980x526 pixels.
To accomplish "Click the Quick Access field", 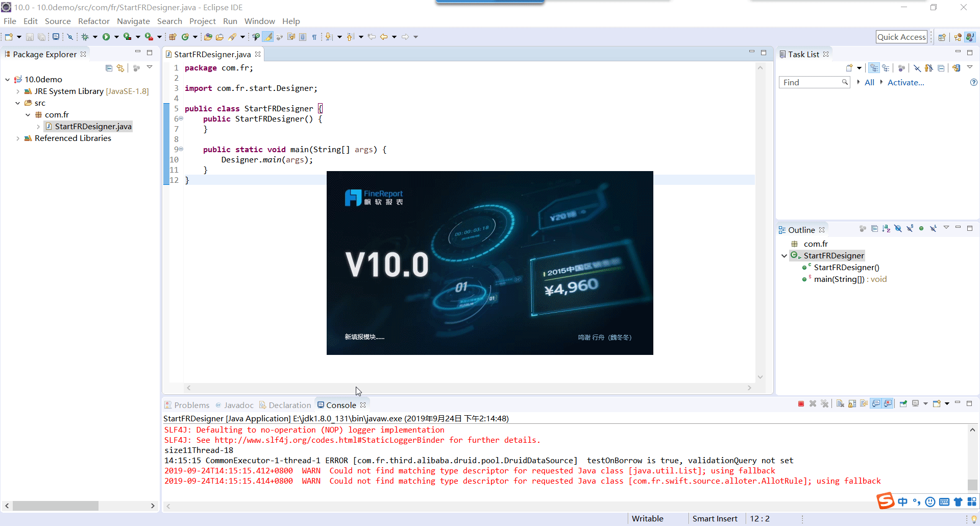I will point(901,37).
